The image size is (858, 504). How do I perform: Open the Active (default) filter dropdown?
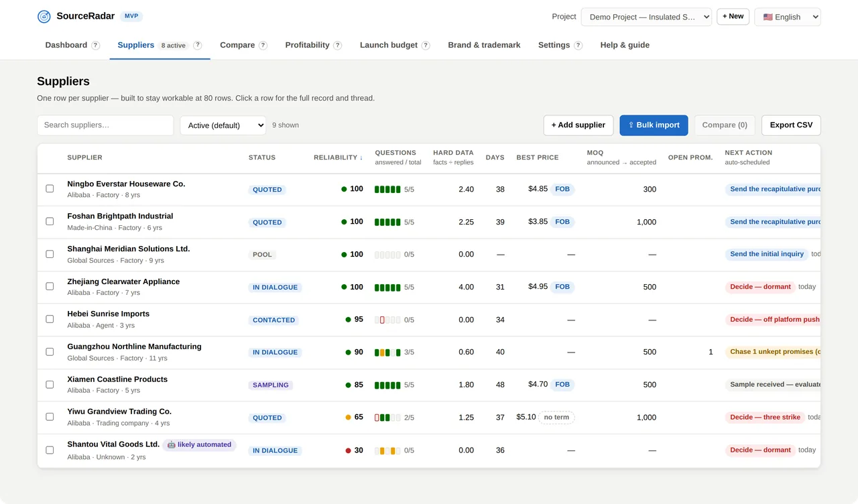point(223,125)
